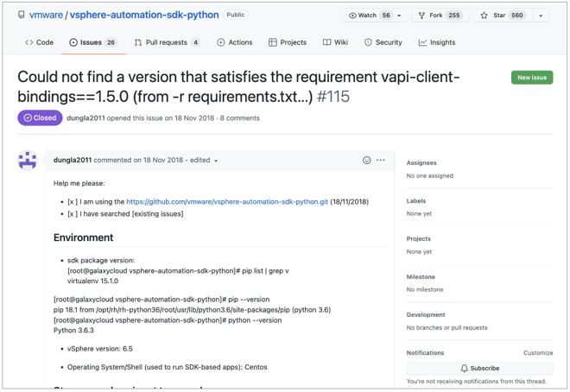Click the Assignees sidebar heading
Screen dimensions: 570x392
pyautogui.click(x=421, y=163)
